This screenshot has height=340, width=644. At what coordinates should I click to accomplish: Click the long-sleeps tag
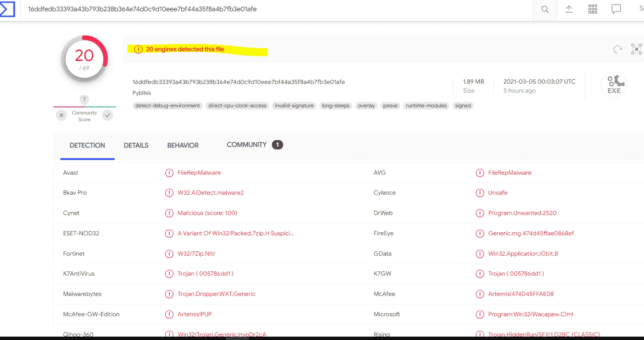[x=336, y=106]
